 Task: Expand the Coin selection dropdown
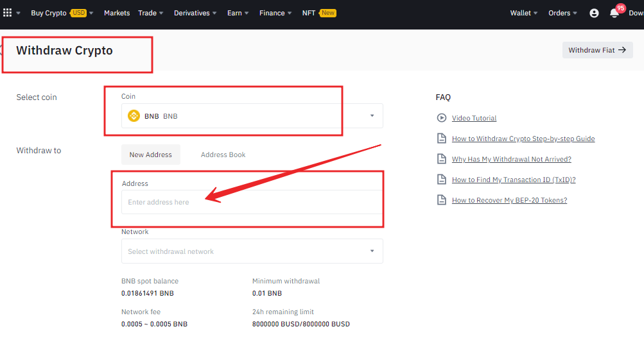[x=372, y=116]
